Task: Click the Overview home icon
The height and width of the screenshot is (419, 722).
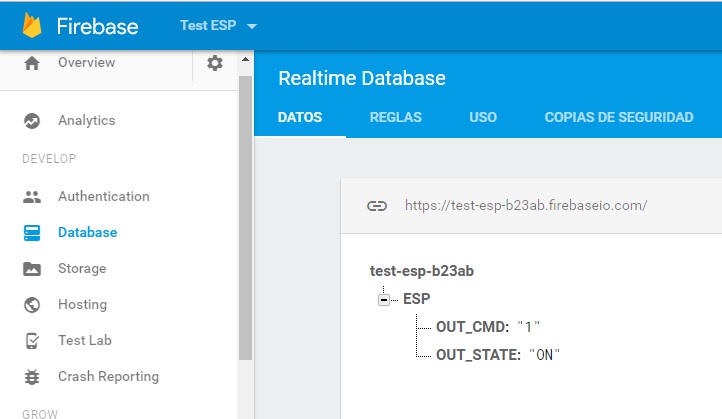Action: pyautogui.click(x=32, y=63)
